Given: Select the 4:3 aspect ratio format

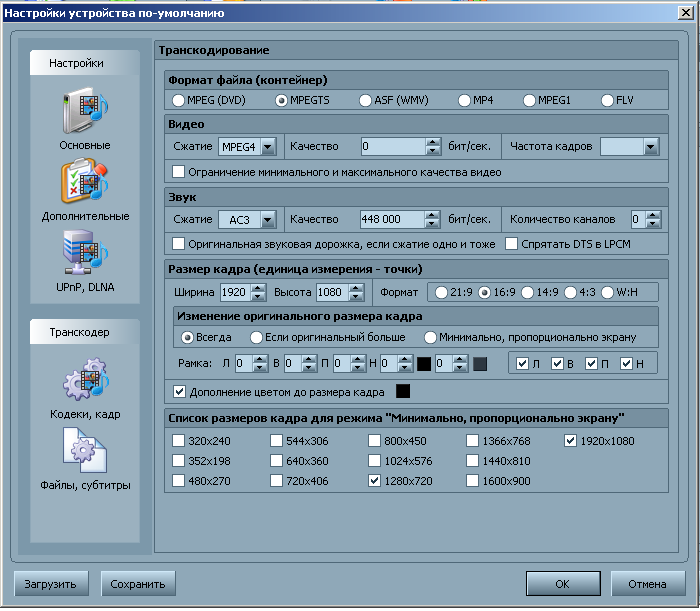Looking at the screenshot, I should tap(572, 292).
